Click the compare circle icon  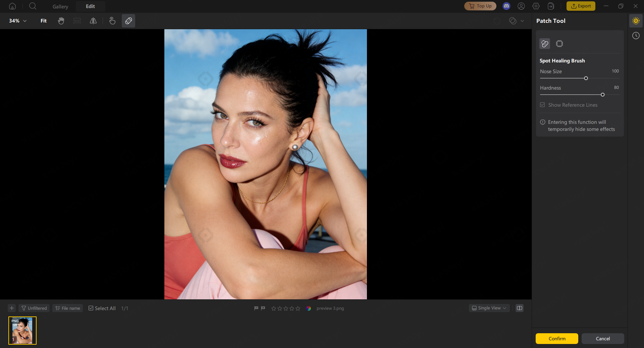[x=513, y=21]
